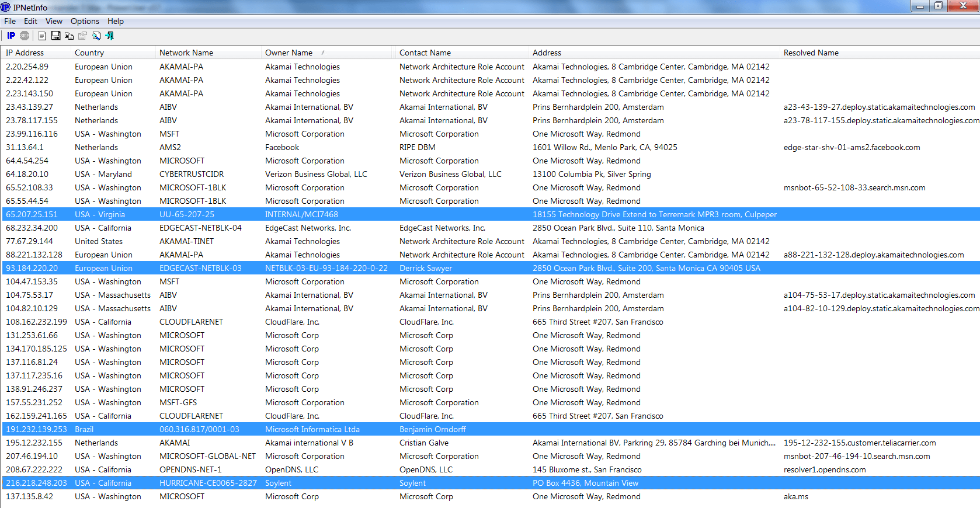The image size is (980, 508).
Task: Sort by the Owner Name column header
Action: point(289,53)
